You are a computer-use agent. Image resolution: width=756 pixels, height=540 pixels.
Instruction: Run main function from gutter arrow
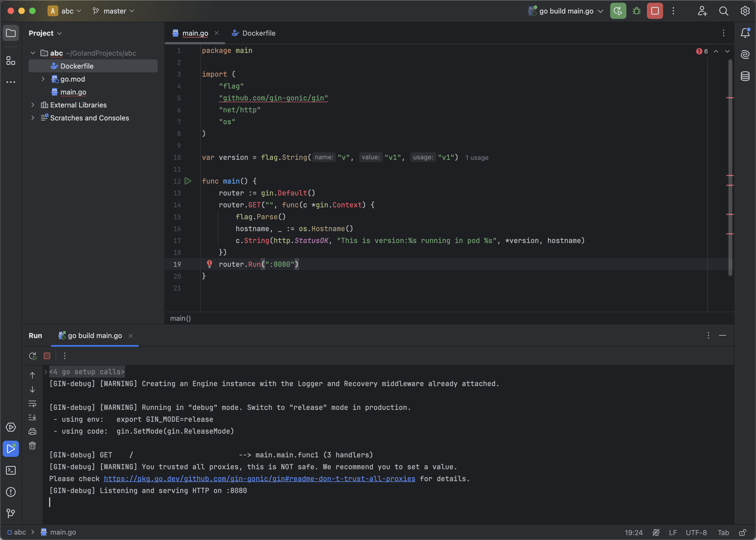pos(188,181)
